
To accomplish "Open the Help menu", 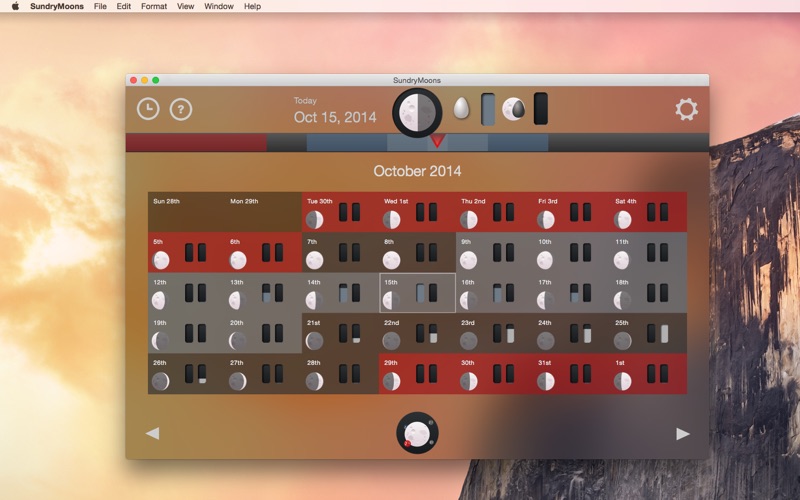I will coord(252,6).
